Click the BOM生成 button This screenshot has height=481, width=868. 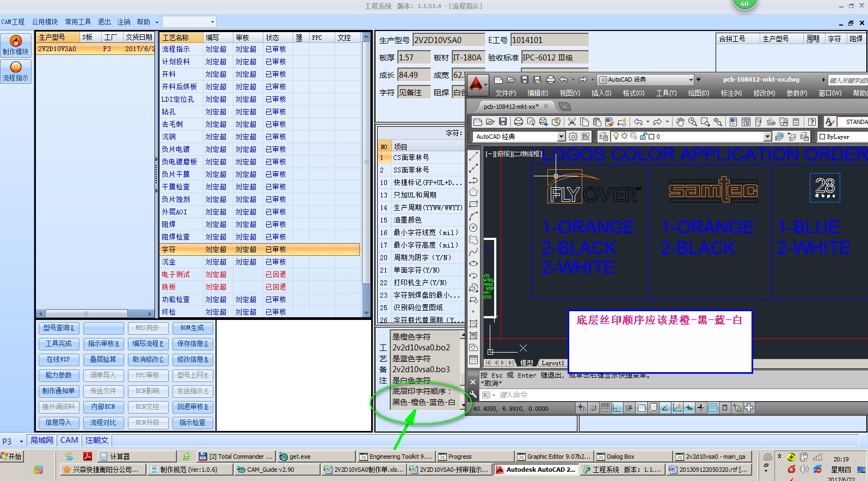coord(192,328)
